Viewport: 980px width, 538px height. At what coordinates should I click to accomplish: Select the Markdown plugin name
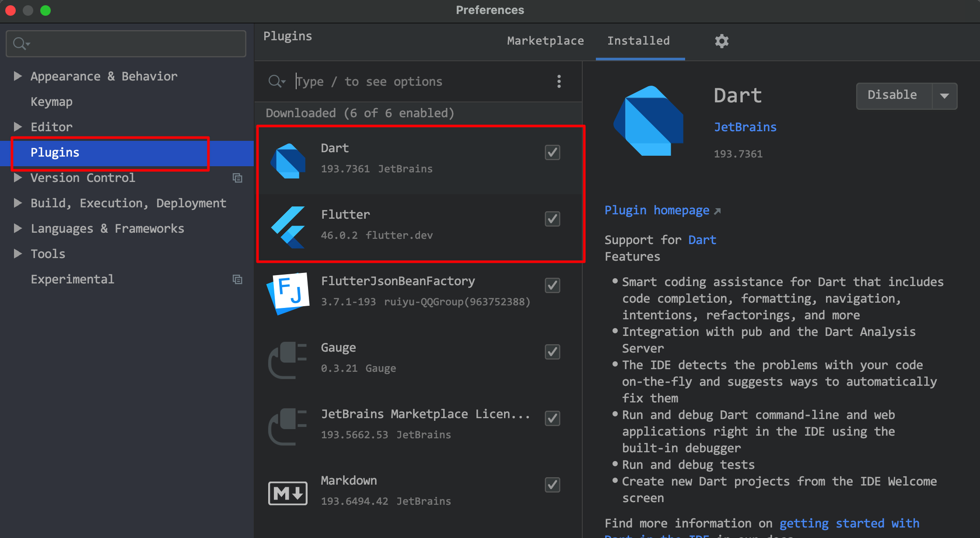coord(349,481)
